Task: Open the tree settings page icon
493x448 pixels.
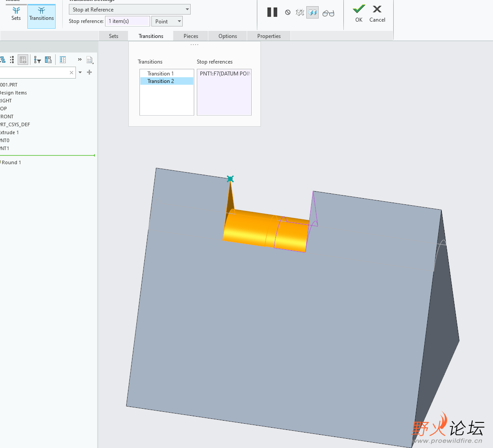Action: click(90, 60)
